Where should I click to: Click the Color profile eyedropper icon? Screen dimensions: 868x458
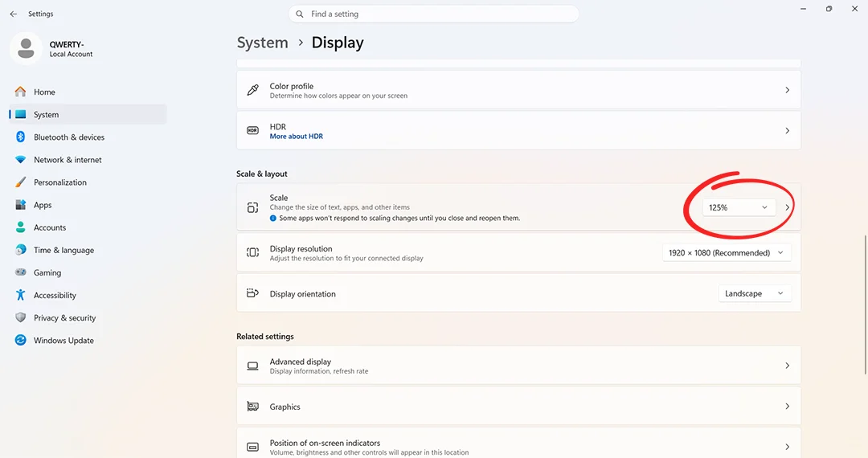coord(253,90)
